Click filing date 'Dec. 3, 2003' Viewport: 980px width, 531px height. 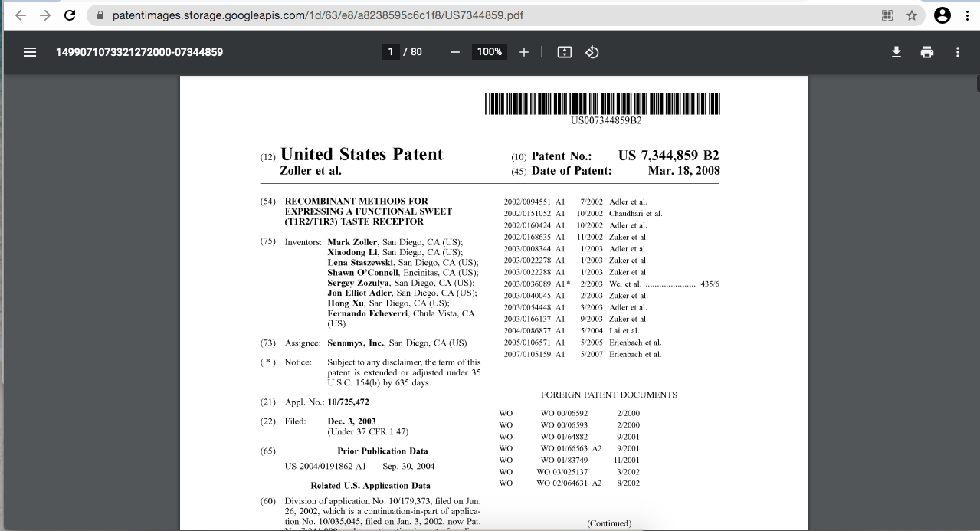tap(352, 421)
